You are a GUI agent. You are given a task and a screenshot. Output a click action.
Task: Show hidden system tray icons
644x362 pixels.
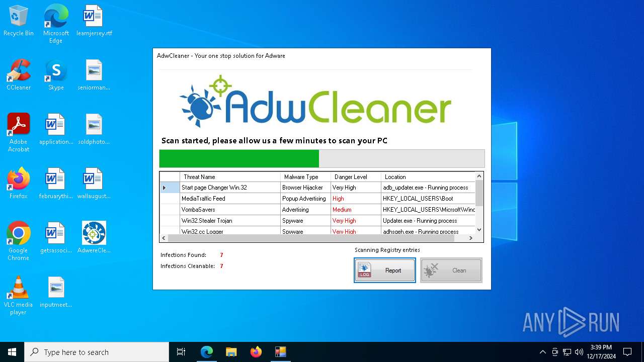[542, 352]
